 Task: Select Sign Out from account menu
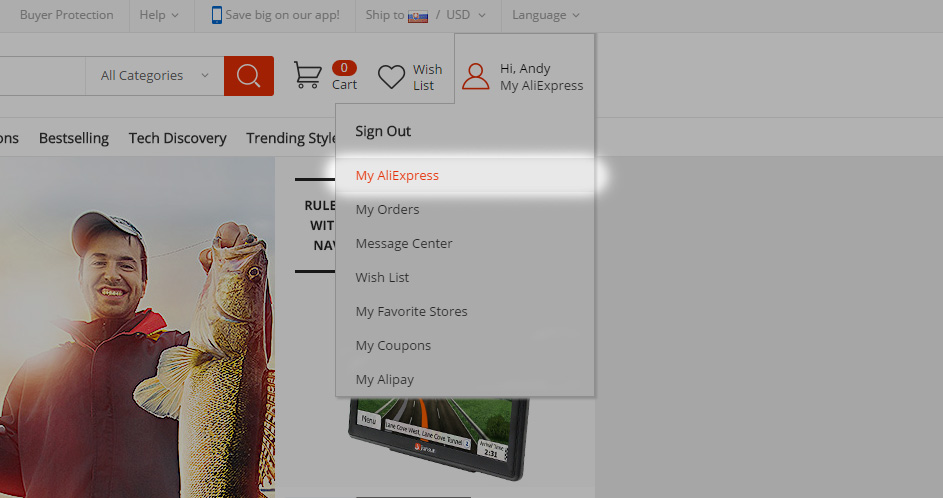click(382, 131)
